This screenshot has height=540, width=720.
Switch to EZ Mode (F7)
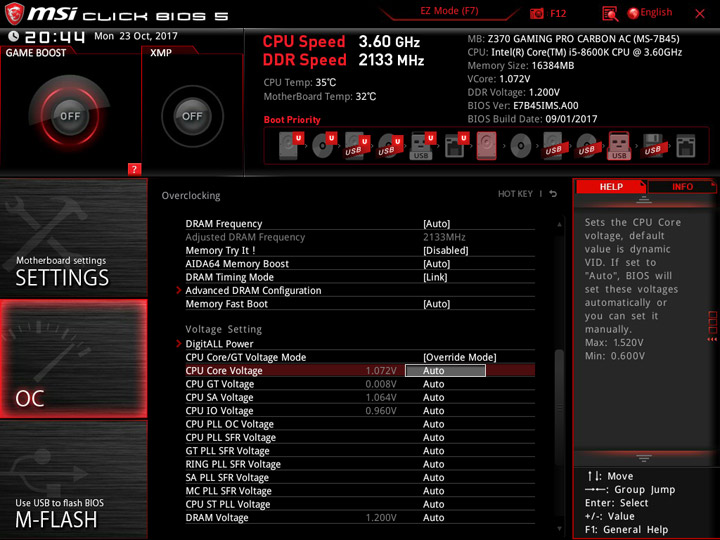449,11
